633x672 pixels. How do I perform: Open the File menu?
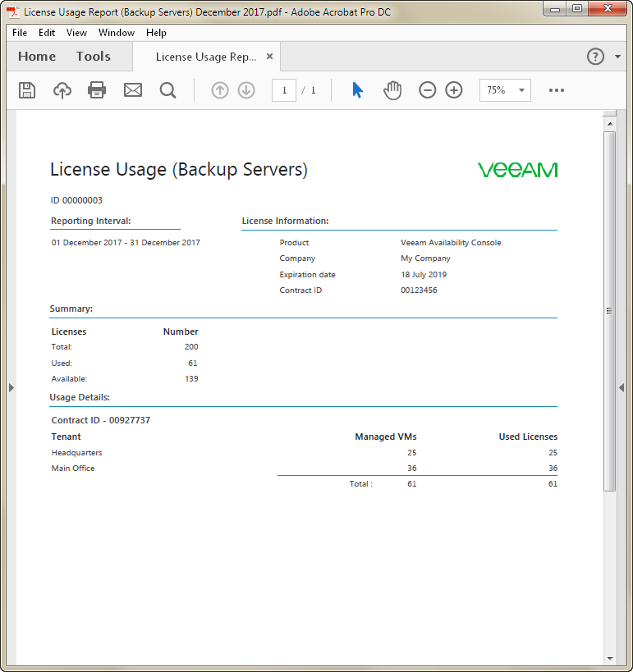coord(20,33)
